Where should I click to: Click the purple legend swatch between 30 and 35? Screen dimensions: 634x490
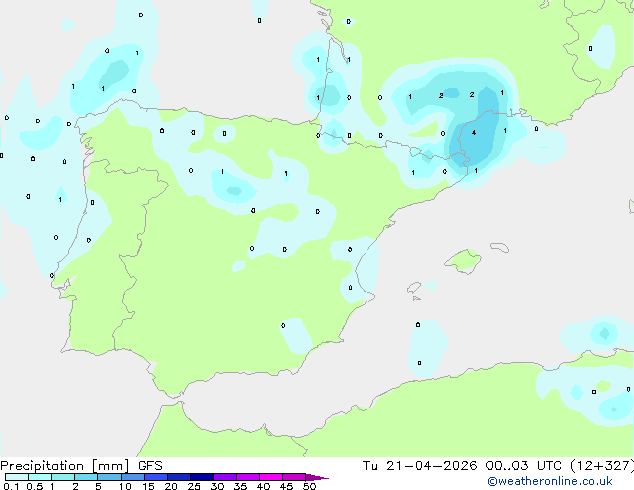point(225,477)
